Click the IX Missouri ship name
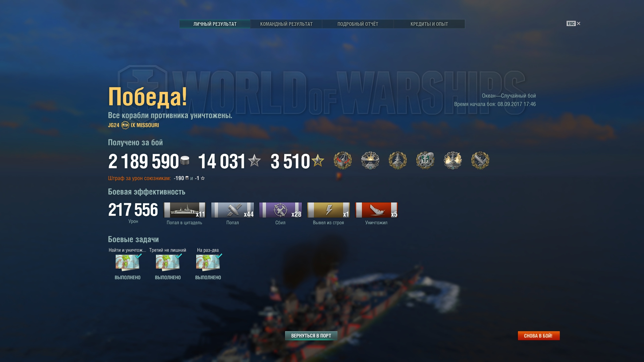Viewport: 644px width, 362px height. click(x=145, y=125)
